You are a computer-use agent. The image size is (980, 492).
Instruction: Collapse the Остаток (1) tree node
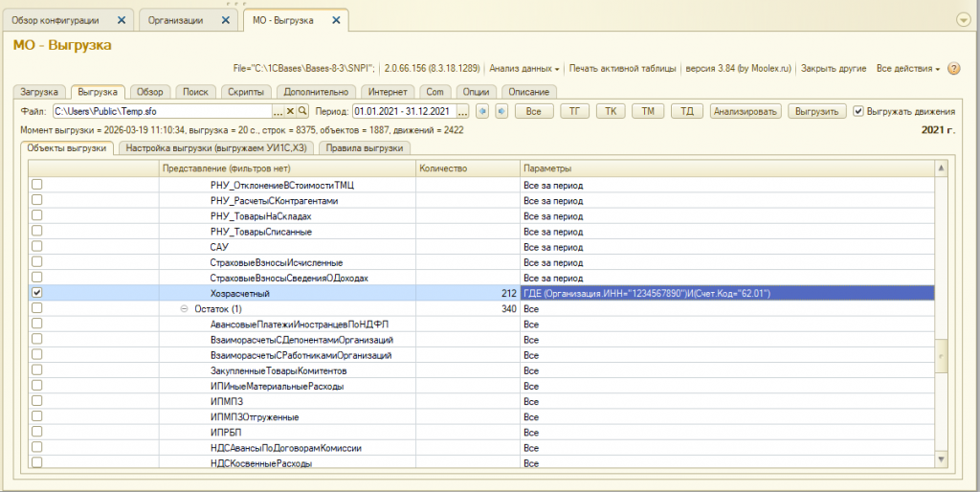[x=184, y=309]
